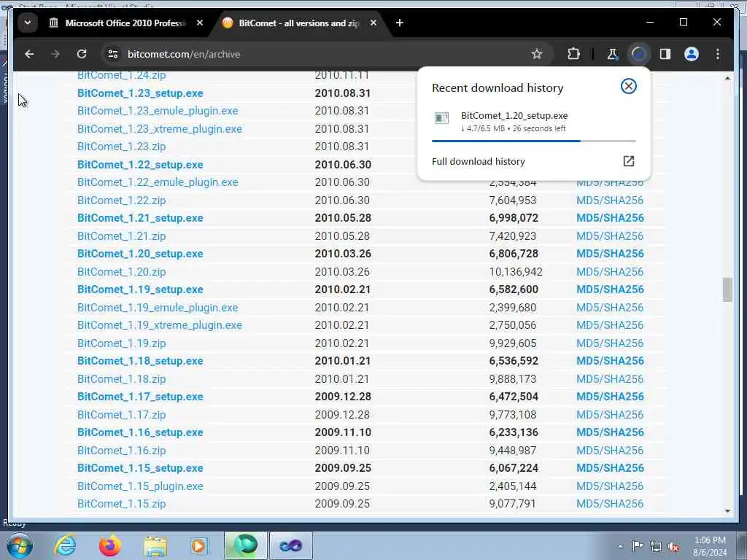Click the network tray icon
747x560 pixels.
tap(656, 547)
